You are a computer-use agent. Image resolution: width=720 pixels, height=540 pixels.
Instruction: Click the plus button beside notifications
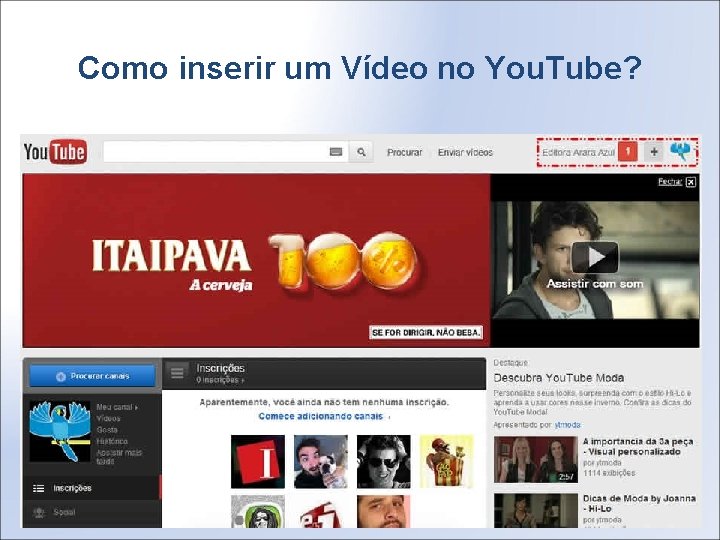654,152
